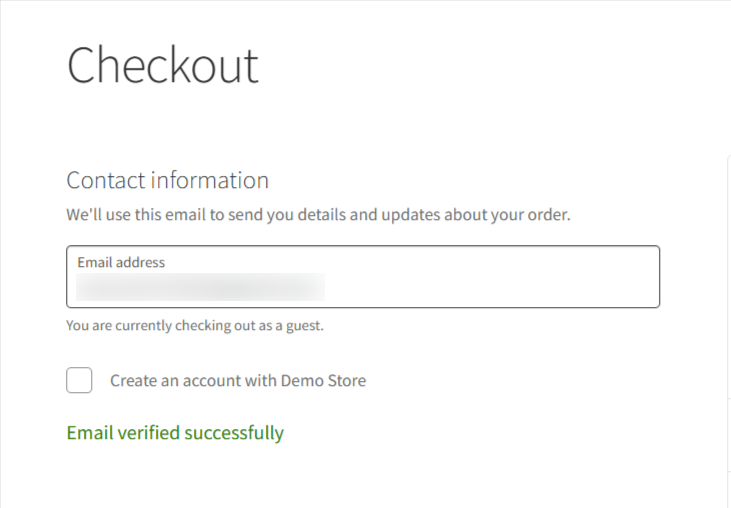Click the word 'Contact' in the section heading
This screenshot has width=731, height=508.
[x=105, y=180]
